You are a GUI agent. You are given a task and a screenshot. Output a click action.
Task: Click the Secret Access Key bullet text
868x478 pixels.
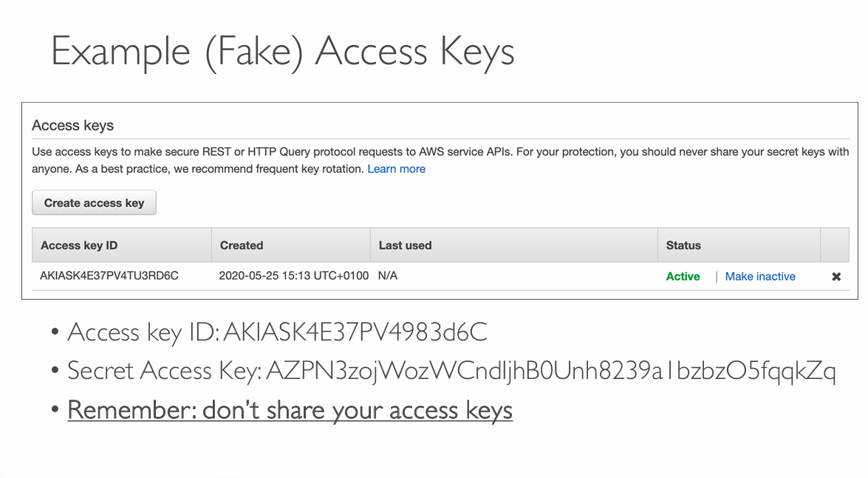point(451,371)
